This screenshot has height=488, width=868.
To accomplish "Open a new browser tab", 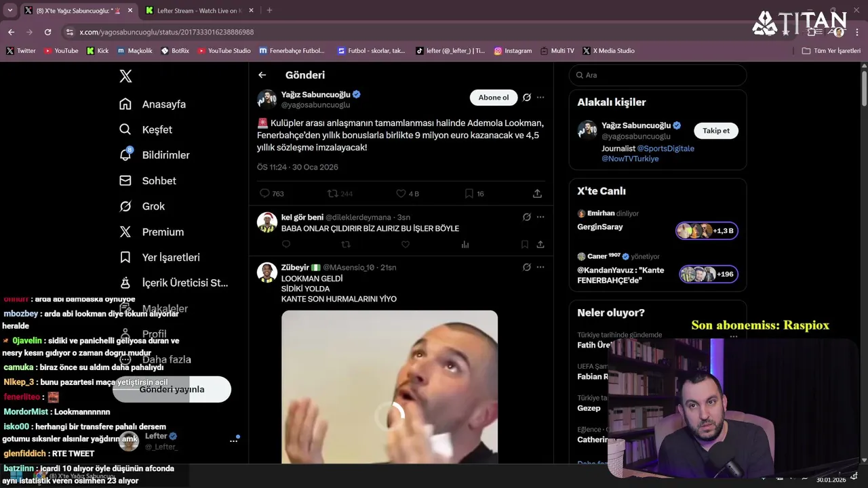I will [x=269, y=11].
